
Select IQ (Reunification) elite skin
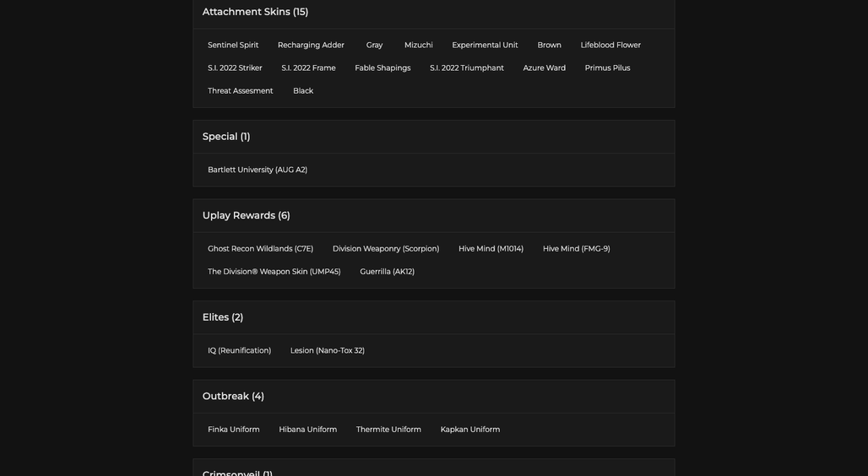tap(239, 350)
